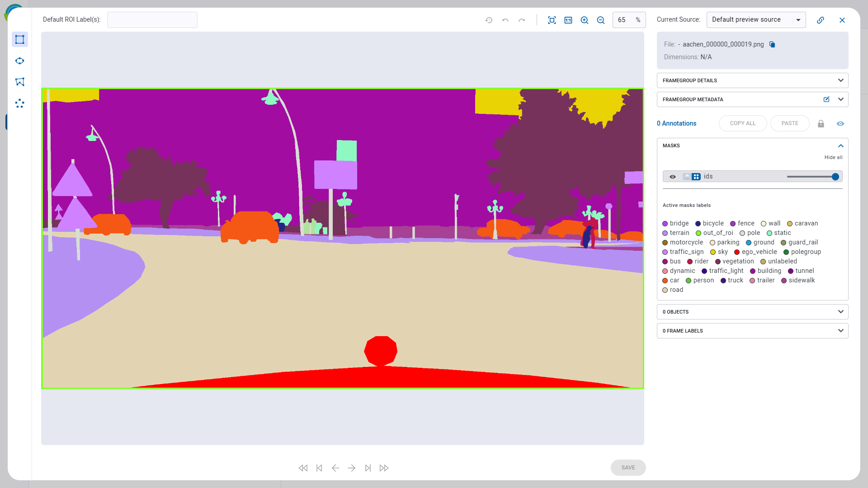Click the Hide all masks link
This screenshot has height=488, width=868.
[833, 157]
